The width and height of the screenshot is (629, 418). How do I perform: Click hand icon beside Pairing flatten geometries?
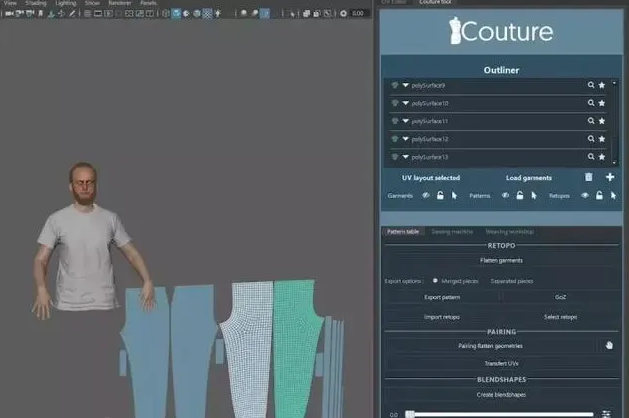point(609,345)
